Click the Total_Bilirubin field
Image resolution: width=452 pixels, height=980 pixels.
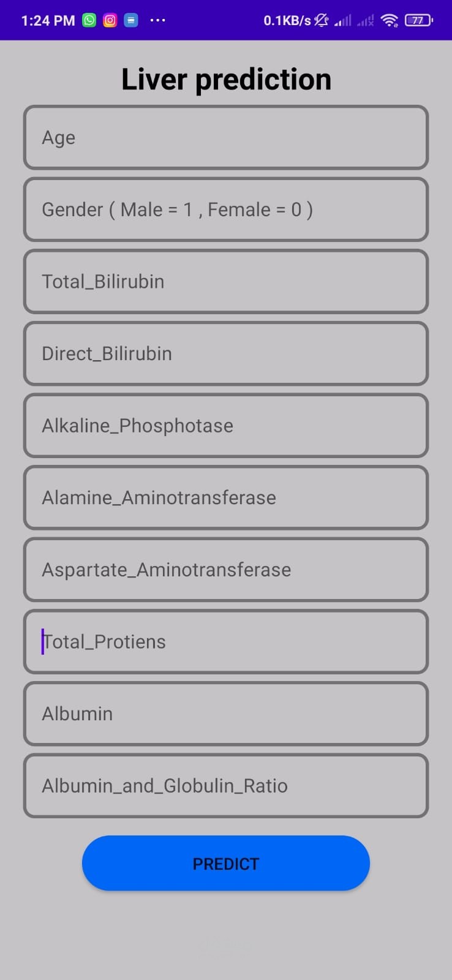coord(226,282)
